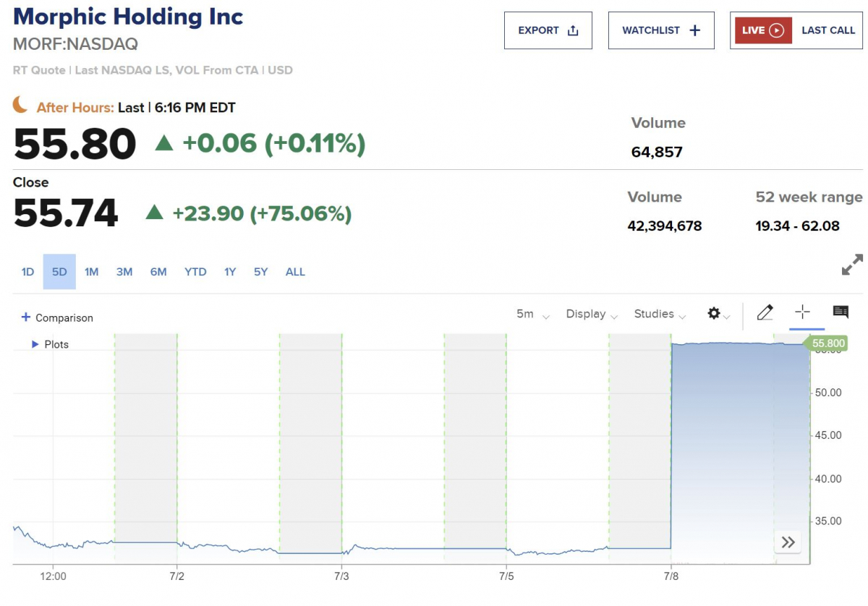Image resolution: width=868 pixels, height=606 pixels.
Task: Switch to the 1D time range
Action: [x=27, y=272]
